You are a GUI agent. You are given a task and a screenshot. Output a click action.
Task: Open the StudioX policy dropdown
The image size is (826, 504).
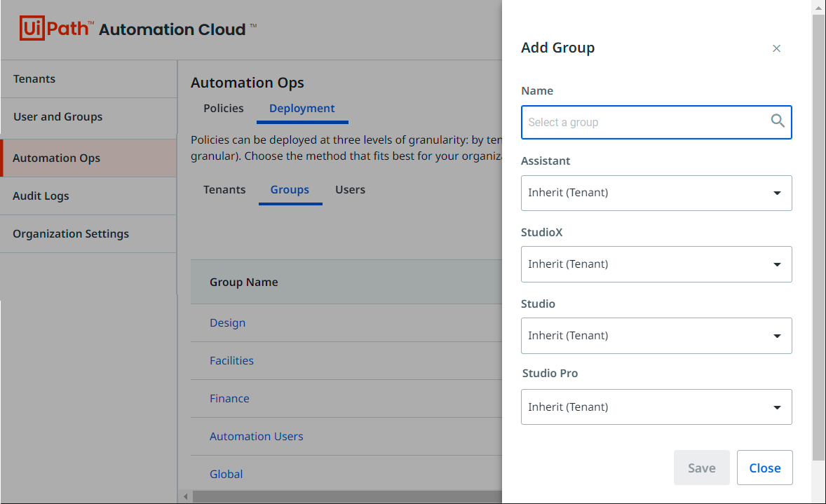[656, 264]
